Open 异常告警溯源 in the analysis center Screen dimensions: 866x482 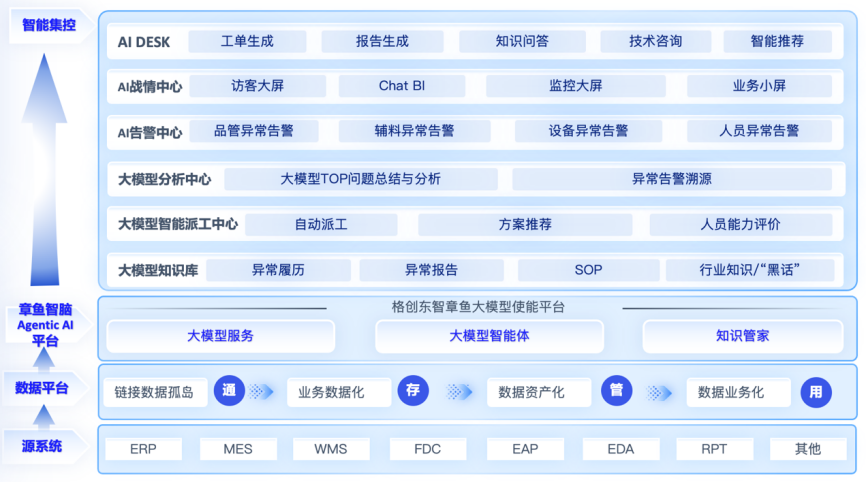[x=671, y=179]
